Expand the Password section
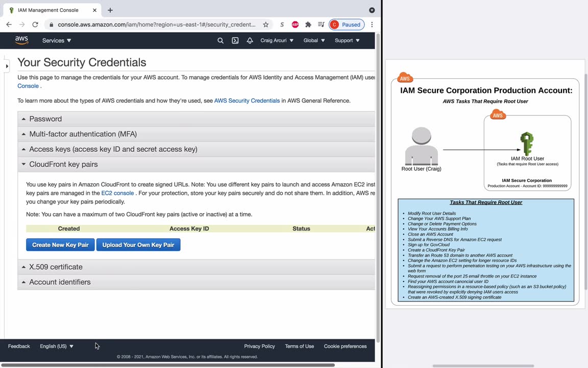 pyautogui.click(x=196, y=119)
